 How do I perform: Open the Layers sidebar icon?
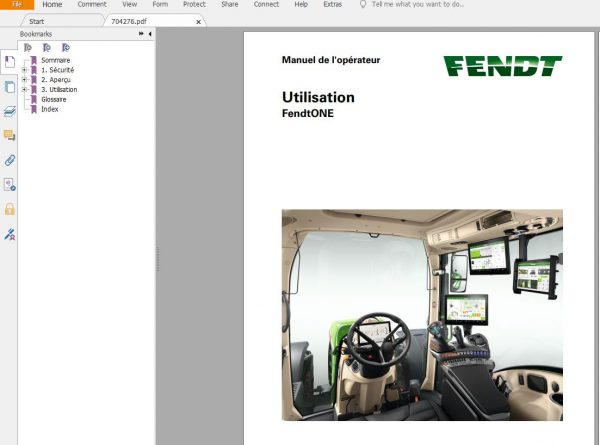pos(10,111)
